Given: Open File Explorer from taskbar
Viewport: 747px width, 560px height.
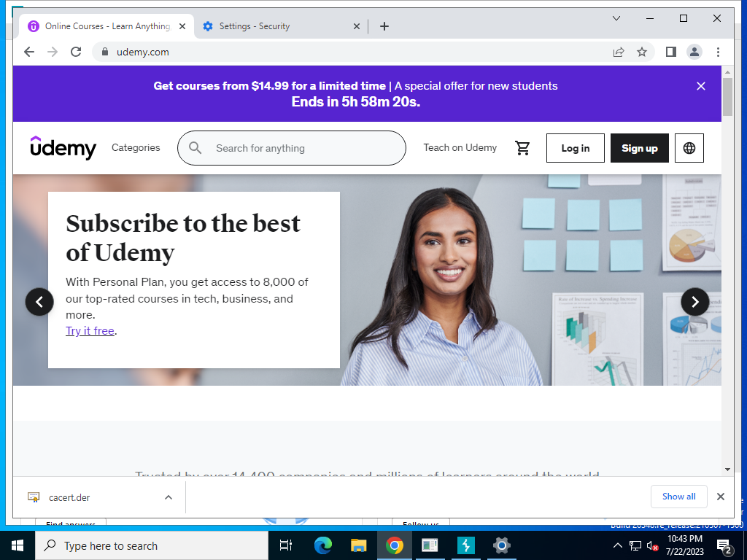Looking at the screenshot, I should [x=358, y=545].
